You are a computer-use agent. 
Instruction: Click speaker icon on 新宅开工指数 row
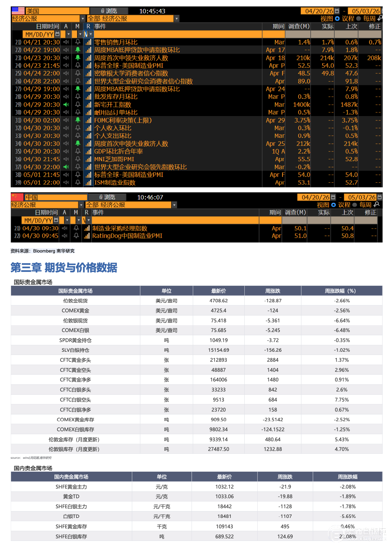pos(66,105)
